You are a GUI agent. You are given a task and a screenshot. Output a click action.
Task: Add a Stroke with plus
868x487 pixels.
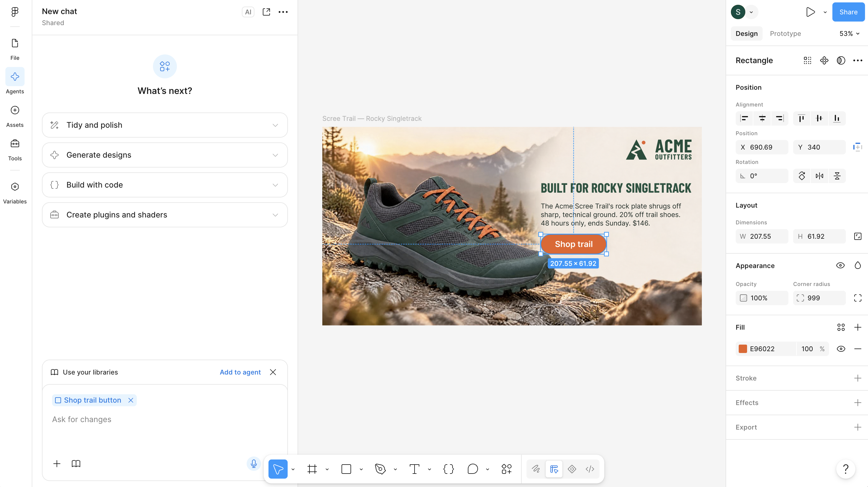[858, 378]
